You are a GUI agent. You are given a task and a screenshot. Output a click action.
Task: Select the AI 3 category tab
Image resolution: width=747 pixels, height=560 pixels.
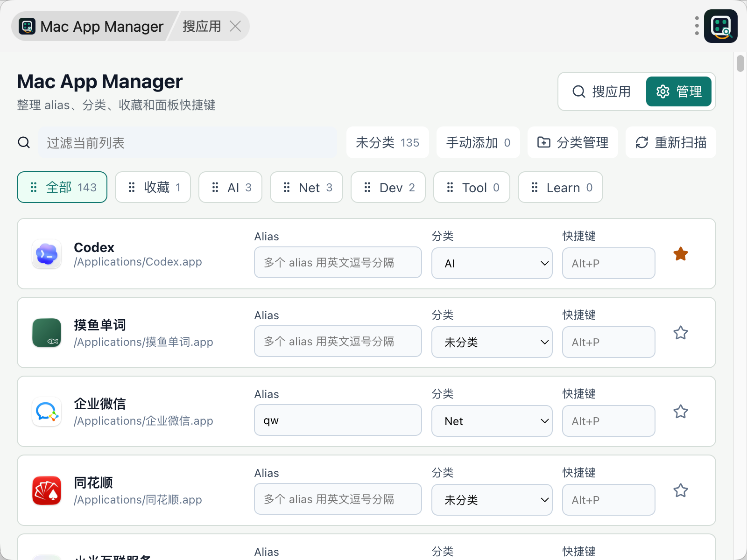(x=230, y=187)
